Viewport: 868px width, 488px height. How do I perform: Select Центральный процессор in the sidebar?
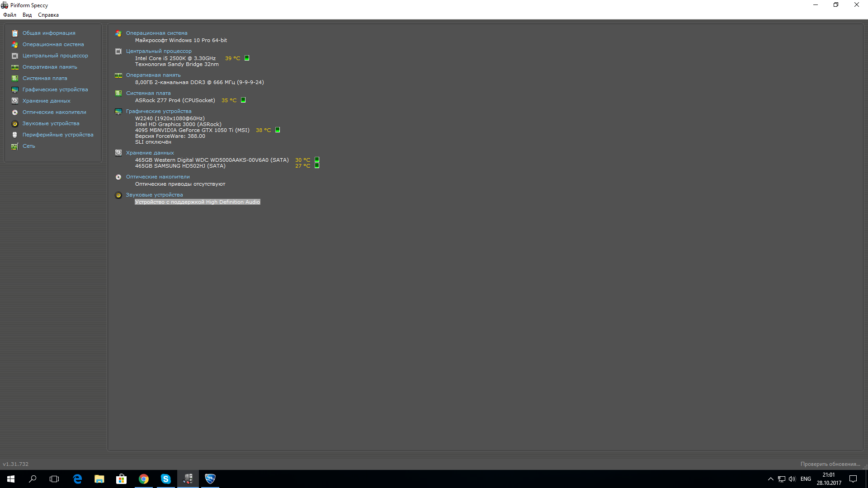pyautogui.click(x=55, y=56)
